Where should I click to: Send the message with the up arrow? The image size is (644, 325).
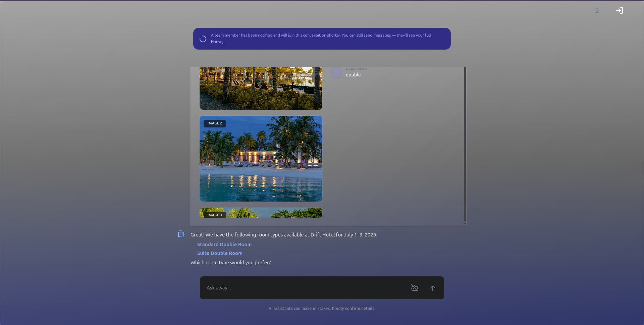pos(432,288)
